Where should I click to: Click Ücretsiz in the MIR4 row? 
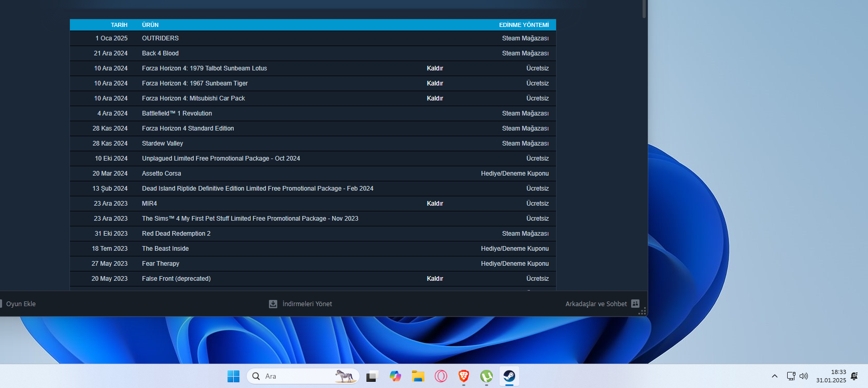pyautogui.click(x=537, y=204)
